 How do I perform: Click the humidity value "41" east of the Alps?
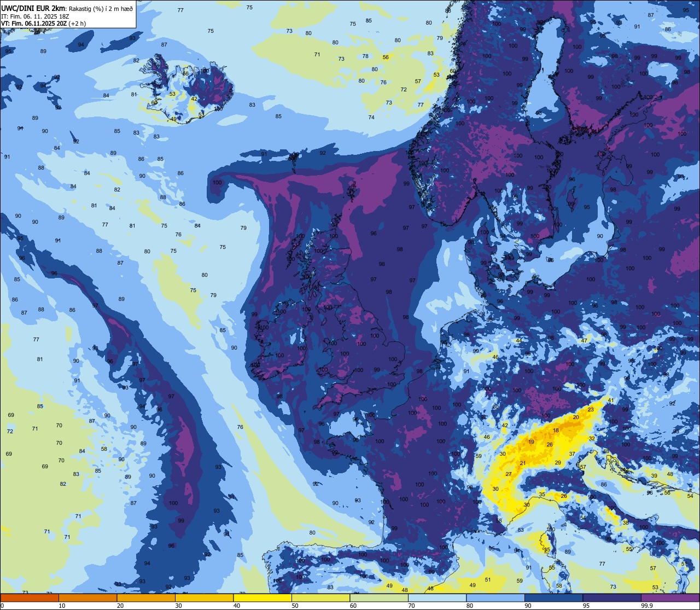tap(611, 400)
